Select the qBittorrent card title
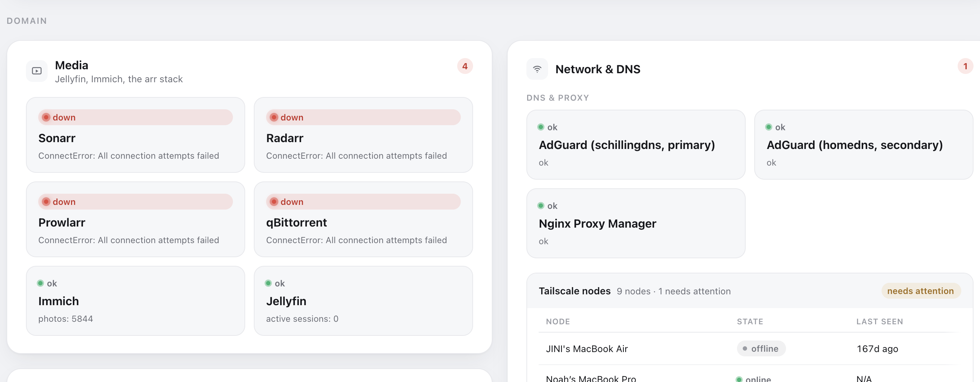The height and width of the screenshot is (382, 980). pos(296,222)
